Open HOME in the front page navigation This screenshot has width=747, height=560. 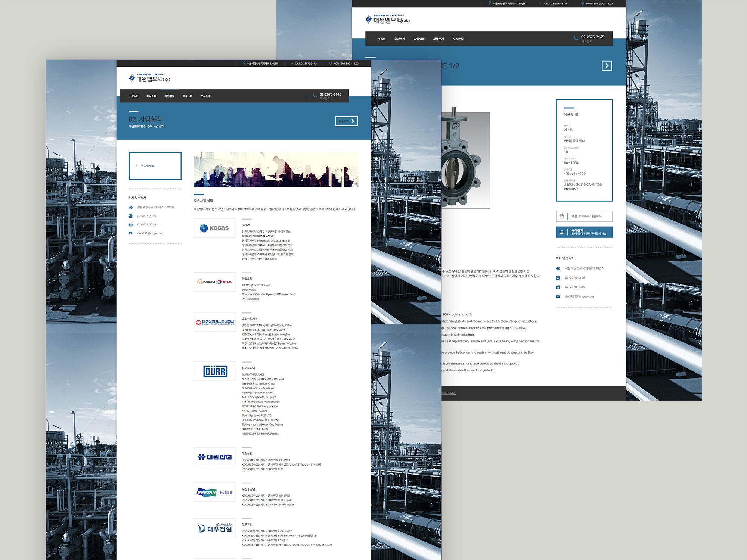point(134,96)
